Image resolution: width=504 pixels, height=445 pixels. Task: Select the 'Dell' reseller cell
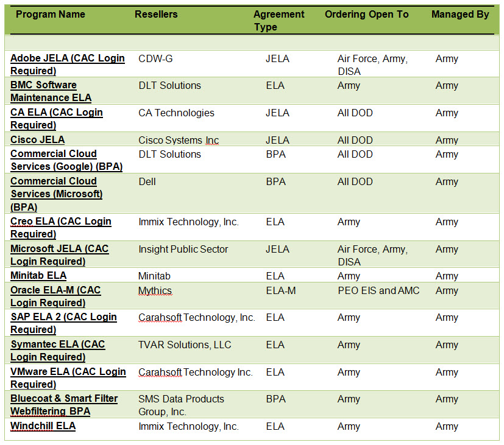(147, 182)
